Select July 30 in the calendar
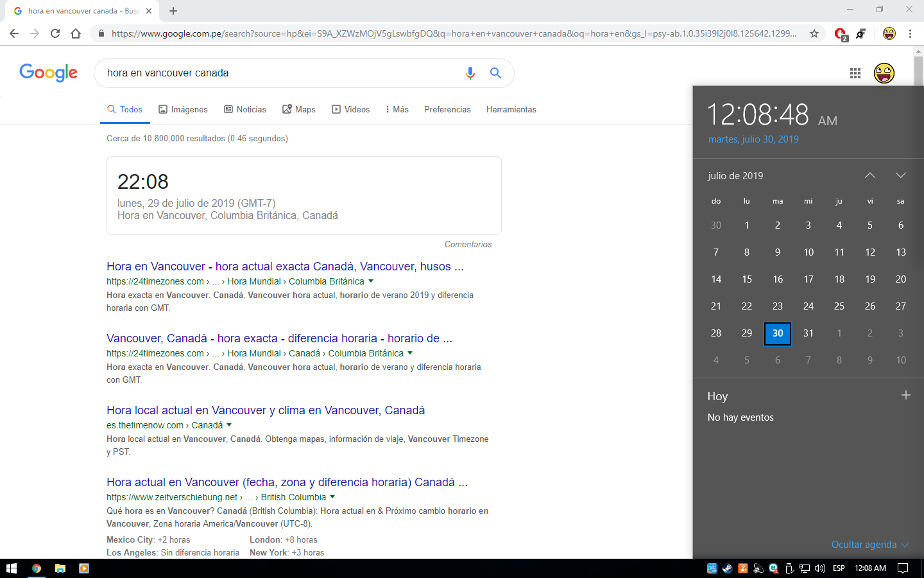 778,333
